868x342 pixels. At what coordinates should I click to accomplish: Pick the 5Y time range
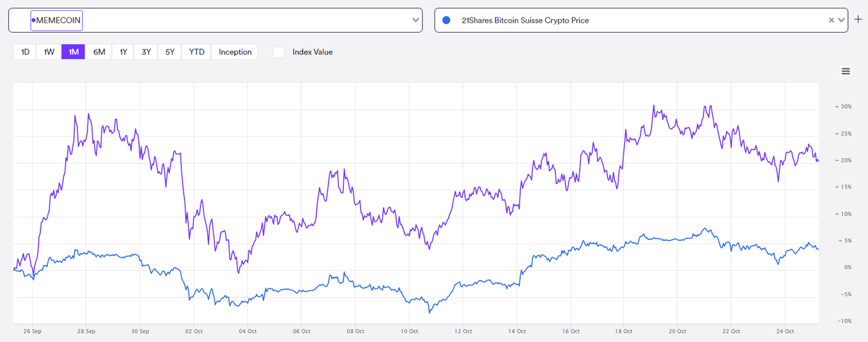pyautogui.click(x=170, y=52)
